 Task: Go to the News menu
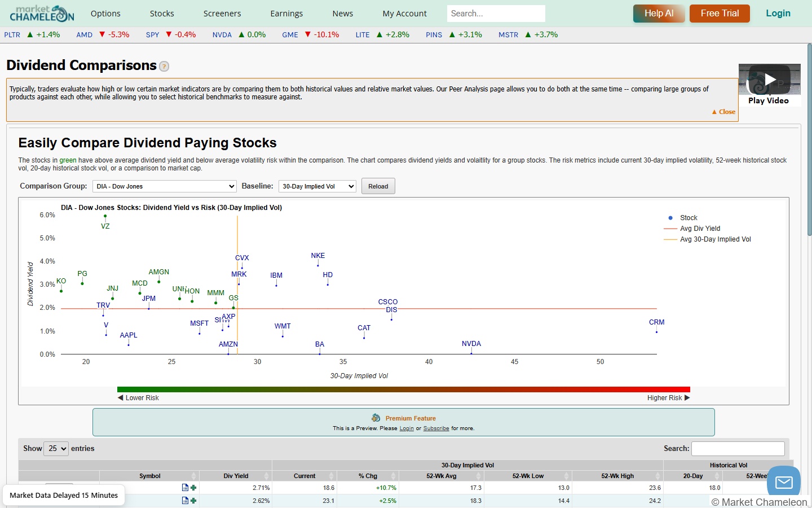pyautogui.click(x=343, y=14)
